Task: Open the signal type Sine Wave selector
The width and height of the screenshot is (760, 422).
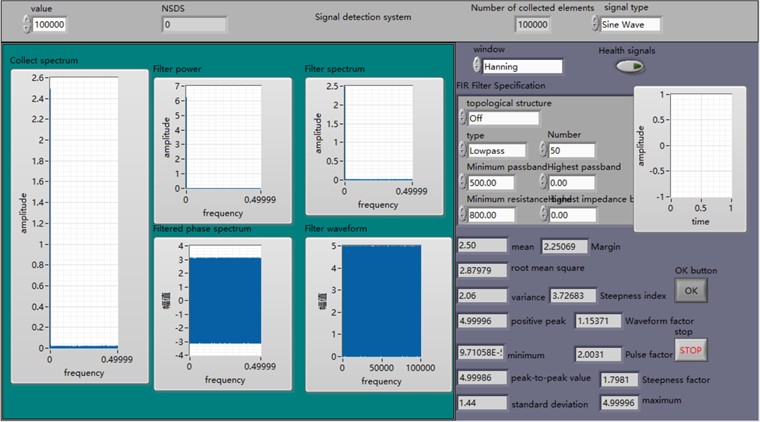Action: [x=630, y=24]
